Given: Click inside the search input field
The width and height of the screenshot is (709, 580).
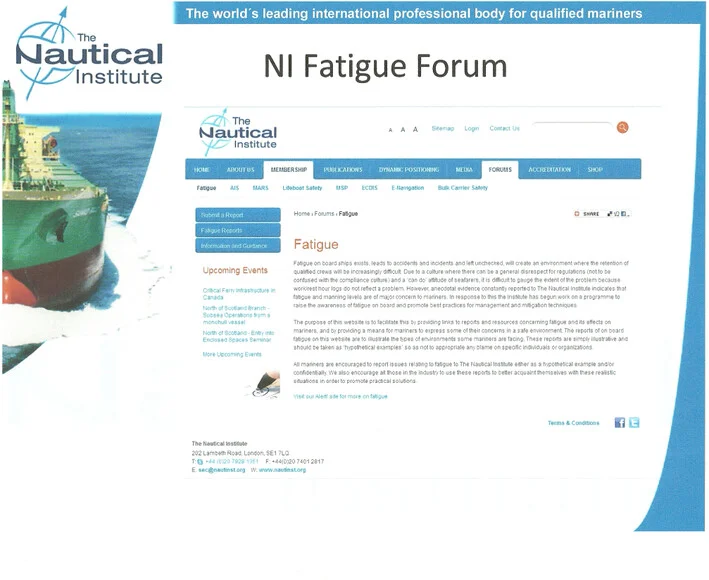Looking at the screenshot, I should point(573,128).
